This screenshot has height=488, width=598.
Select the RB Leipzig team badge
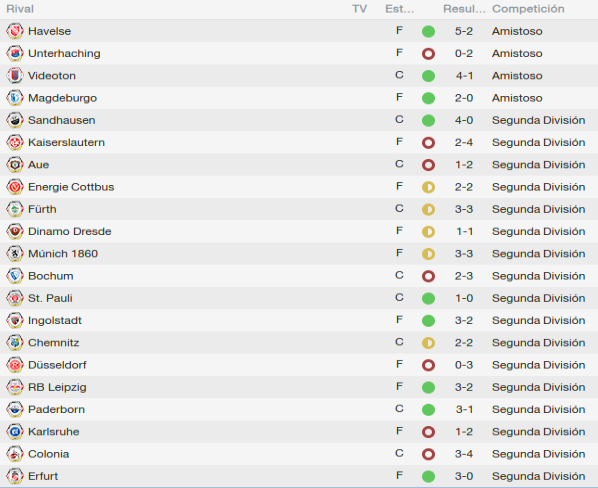point(15,387)
